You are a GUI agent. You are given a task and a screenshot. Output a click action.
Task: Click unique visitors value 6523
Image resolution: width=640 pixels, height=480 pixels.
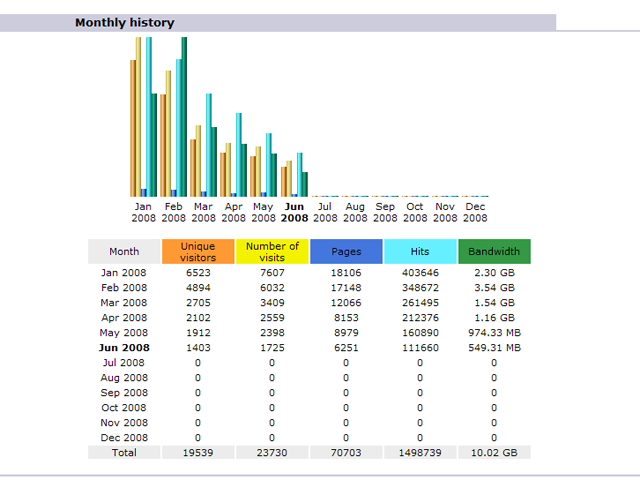pos(198,273)
